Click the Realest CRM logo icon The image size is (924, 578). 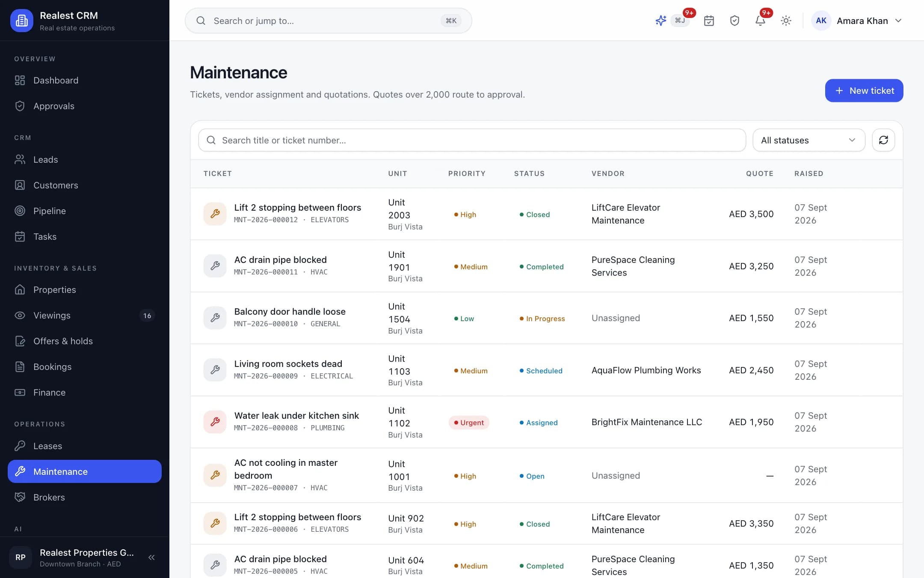pos(22,21)
